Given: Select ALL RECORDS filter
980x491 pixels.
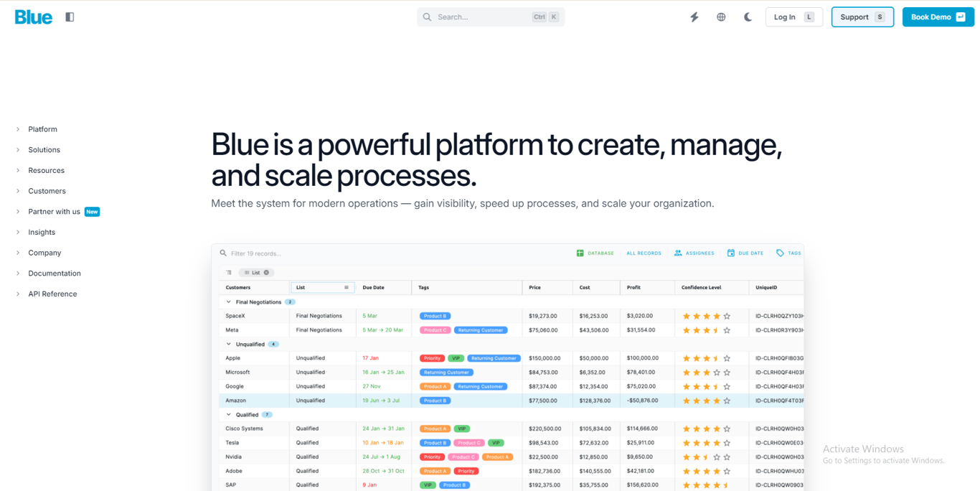Looking at the screenshot, I should (x=644, y=253).
